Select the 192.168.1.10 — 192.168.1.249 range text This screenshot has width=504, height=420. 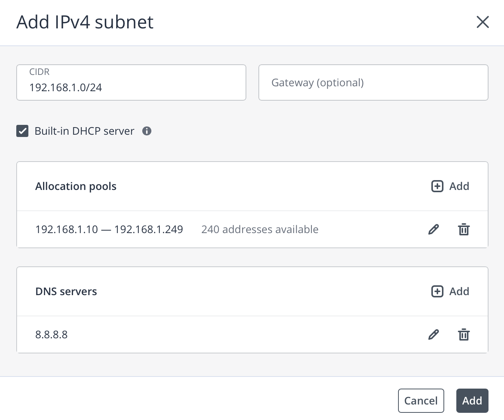pyautogui.click(x=109, y=229)
